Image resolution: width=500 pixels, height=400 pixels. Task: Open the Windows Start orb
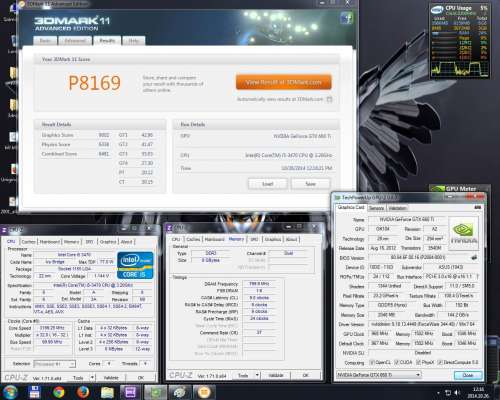coord(10,392)
